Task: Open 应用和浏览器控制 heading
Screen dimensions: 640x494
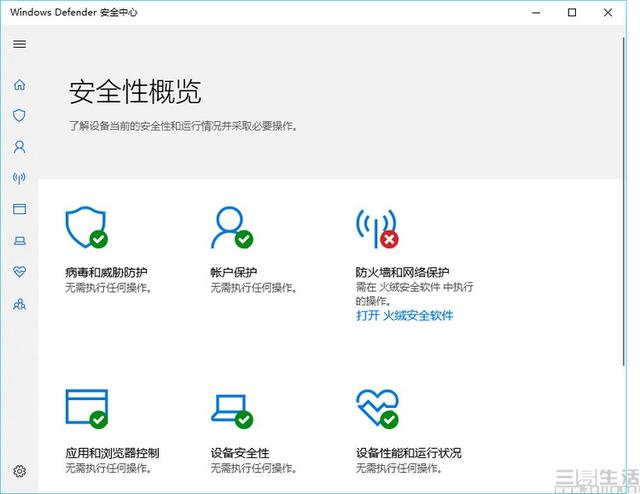Action: (x=112, y=453)
